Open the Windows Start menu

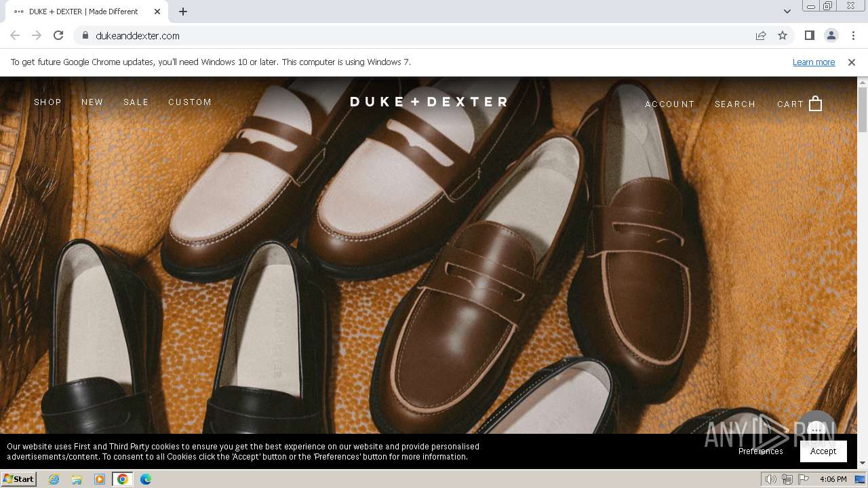coord(19,479)
